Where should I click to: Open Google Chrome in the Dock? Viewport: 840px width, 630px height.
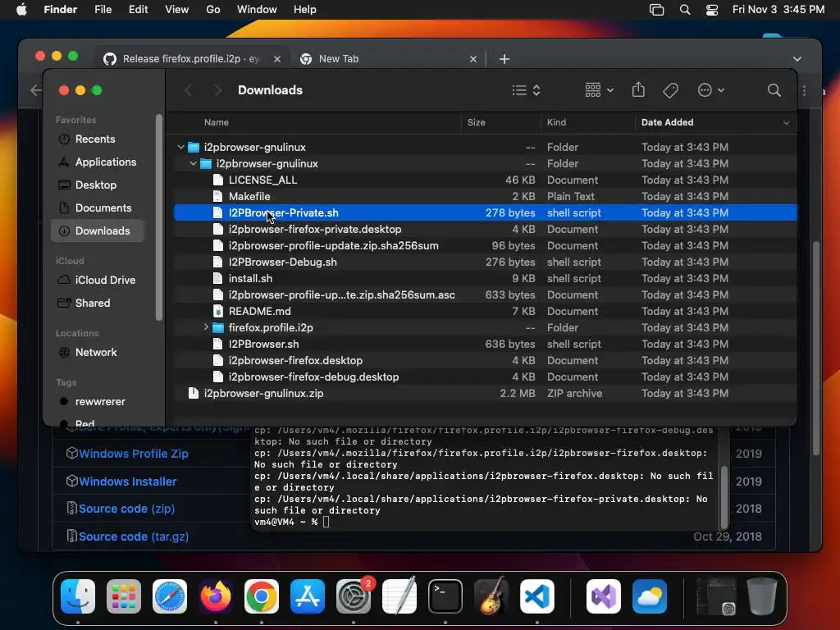pyautogui.click(x=262, y=596)
